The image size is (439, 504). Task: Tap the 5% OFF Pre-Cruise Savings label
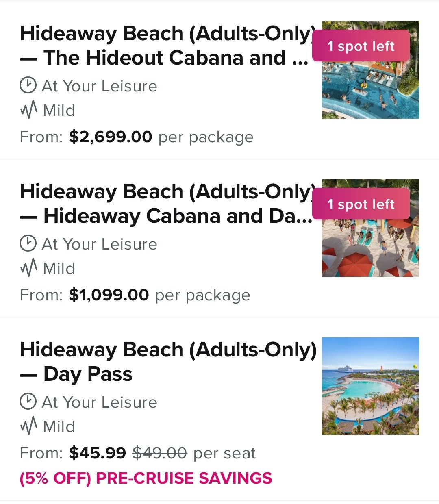[146, 478]
